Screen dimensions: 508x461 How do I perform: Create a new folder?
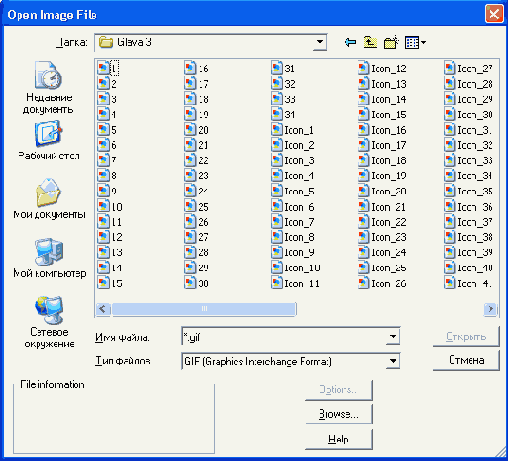click(391, 42)
